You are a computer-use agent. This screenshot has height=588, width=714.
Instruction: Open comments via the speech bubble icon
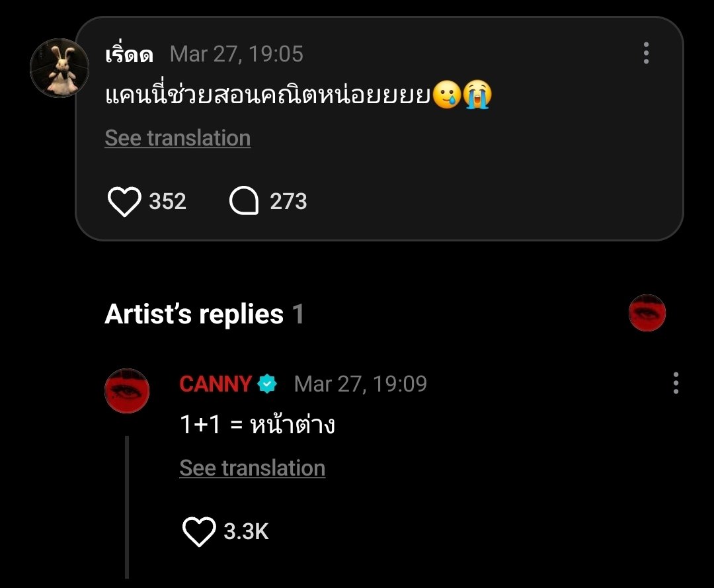(x=243, y=202)
